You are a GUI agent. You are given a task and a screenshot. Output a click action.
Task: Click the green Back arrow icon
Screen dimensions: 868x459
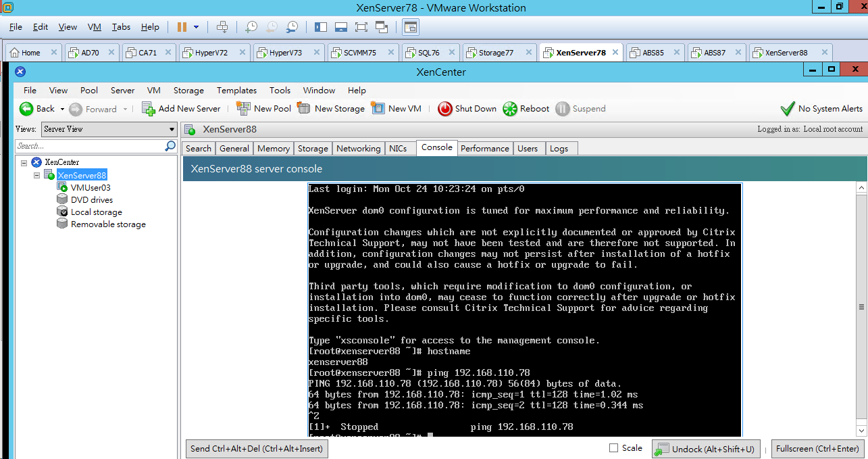26,109
